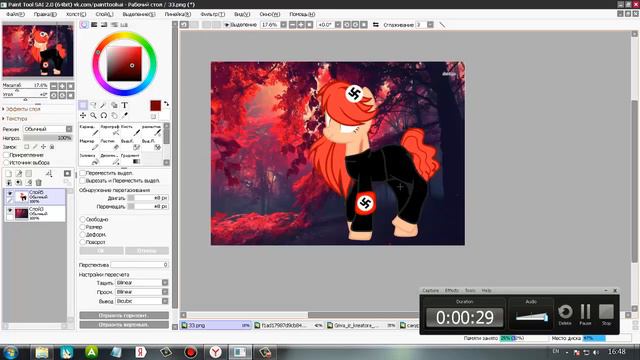Enable the Прикрепление checkbox
Screen dimensions: 640x360
[x=6, y=155]
